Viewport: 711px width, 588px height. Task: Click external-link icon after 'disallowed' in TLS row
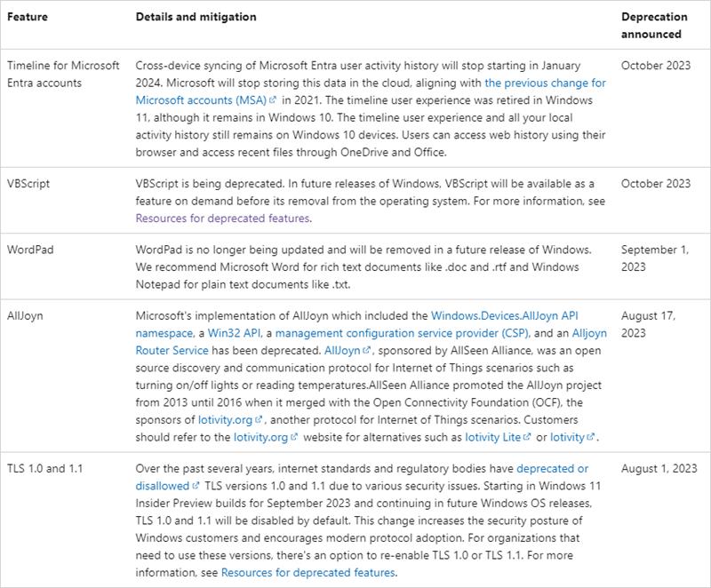coord(196,487)
